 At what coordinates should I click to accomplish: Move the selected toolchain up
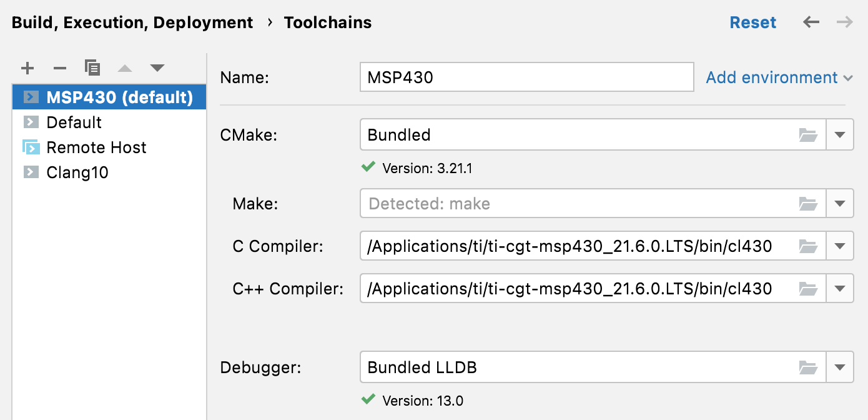click(125, 67)
